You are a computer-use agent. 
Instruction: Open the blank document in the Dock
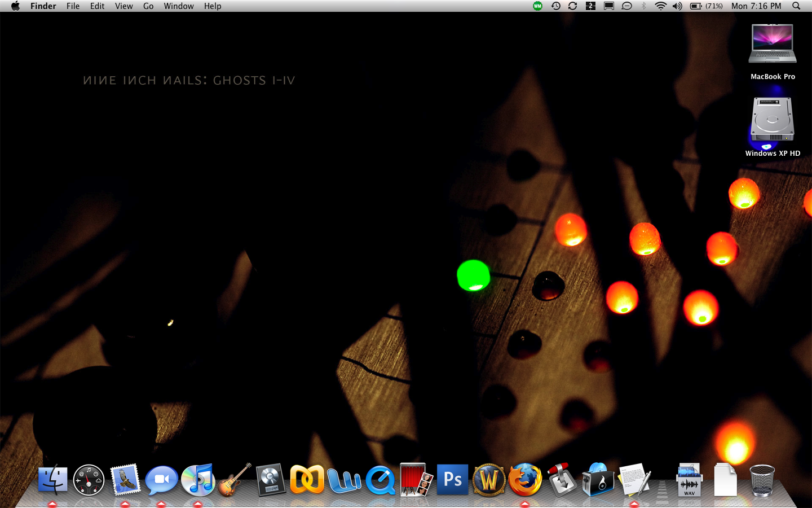pyautogui.click(x=725, y=480)
